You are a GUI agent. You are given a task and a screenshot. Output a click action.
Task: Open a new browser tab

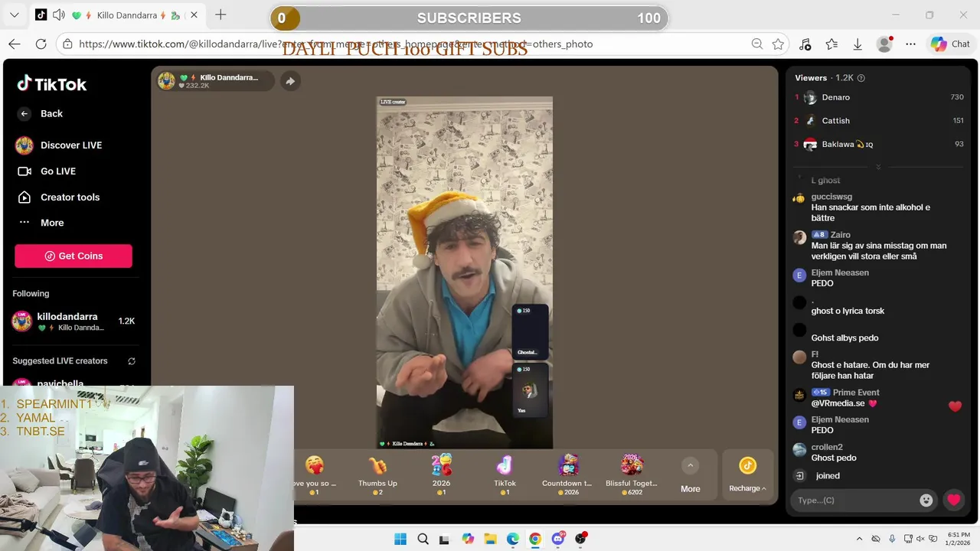(x=220, y=15)
